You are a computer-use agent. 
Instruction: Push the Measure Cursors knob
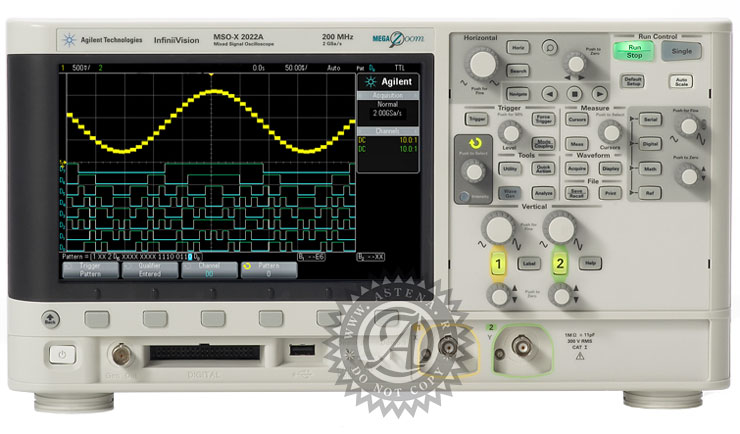(611, 133)
